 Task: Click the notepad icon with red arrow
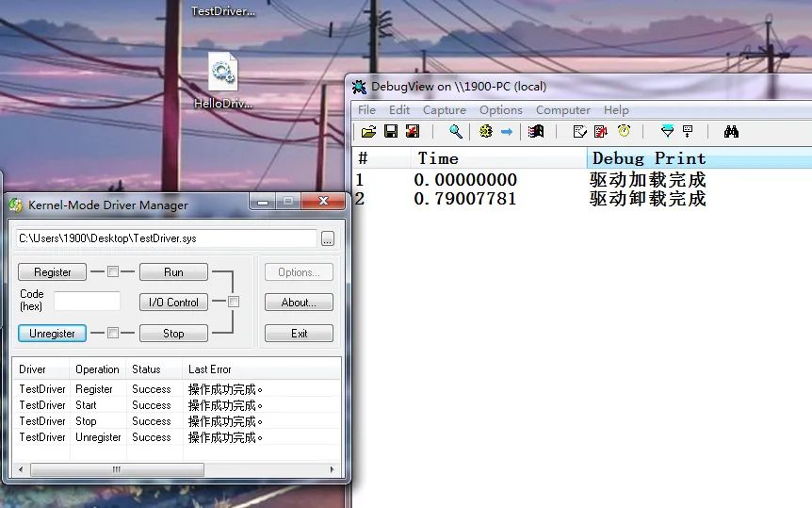(601, 132)
